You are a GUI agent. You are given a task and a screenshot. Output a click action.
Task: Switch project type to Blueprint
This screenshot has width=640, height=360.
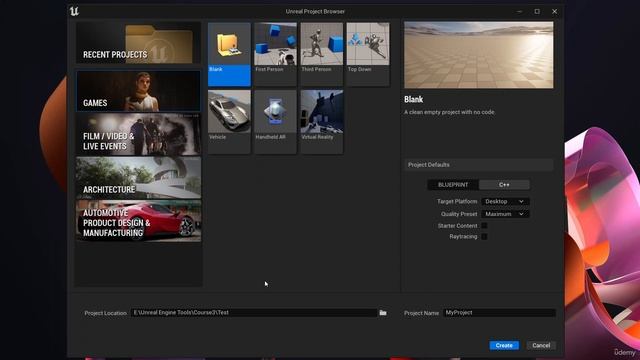point(453,184)
